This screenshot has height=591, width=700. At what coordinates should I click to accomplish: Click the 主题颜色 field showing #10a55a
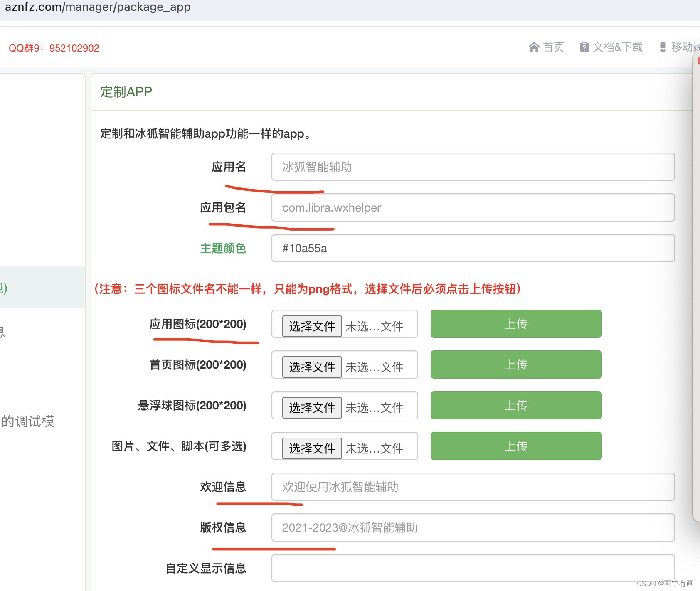click(473, 248)
